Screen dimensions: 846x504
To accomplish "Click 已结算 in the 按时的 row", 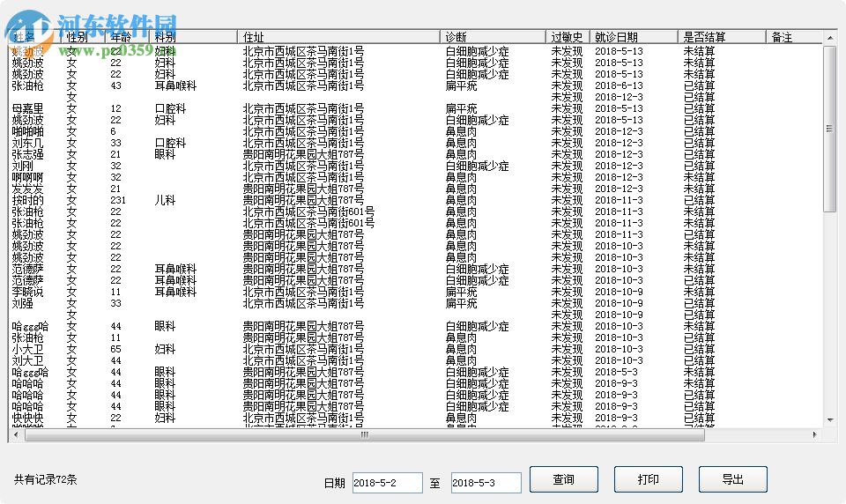I will tap(699, 200).
